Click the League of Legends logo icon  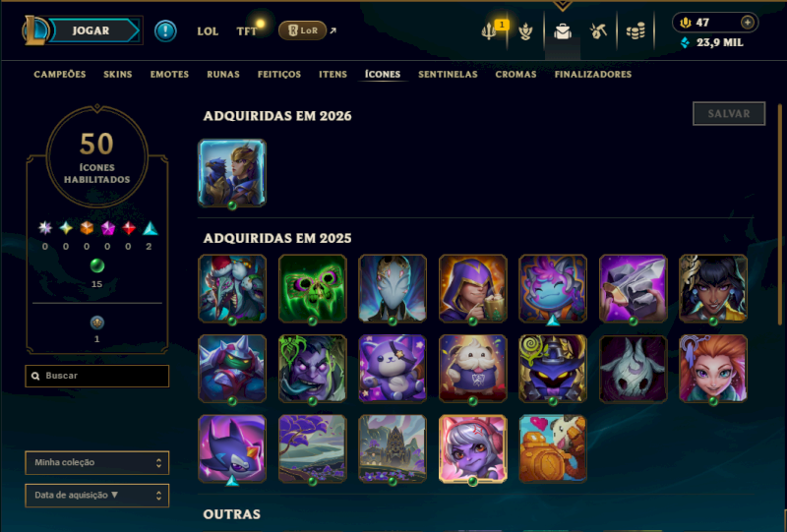35,30
